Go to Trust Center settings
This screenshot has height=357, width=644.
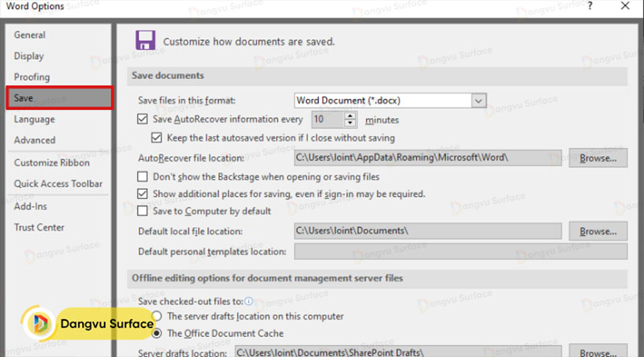pyautogui.click(x=39, y=227)
